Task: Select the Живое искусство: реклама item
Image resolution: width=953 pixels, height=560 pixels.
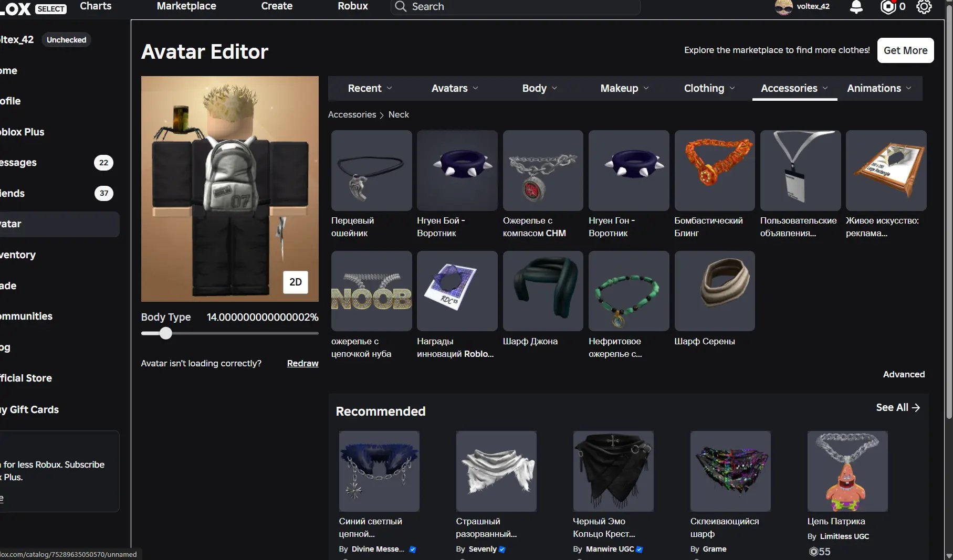Action: [x=886, y=171]
